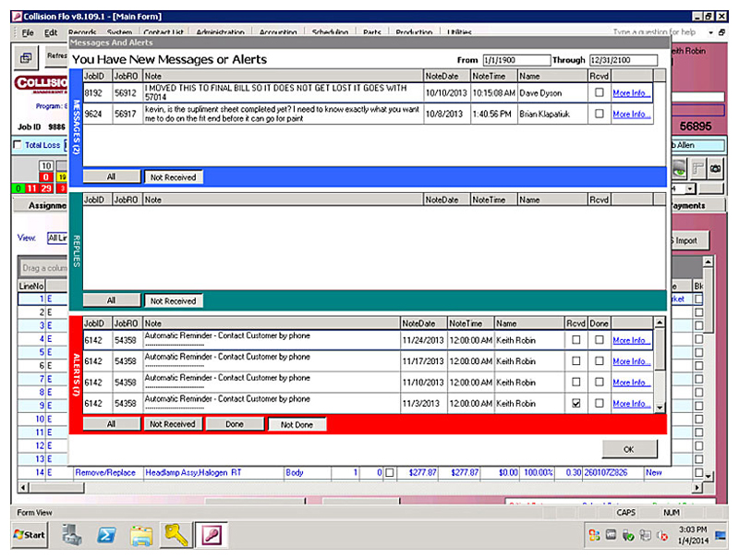Check Done for the 11/24/2013 alert
This screenshot has width=739, height=560.
coord(599,340)
